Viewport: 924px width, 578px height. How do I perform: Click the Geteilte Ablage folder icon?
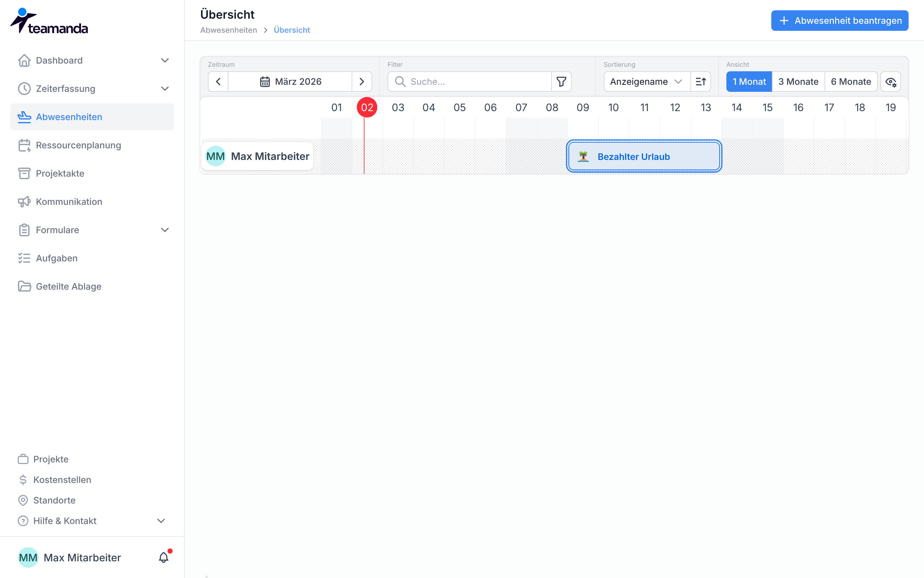click(24, 287)
